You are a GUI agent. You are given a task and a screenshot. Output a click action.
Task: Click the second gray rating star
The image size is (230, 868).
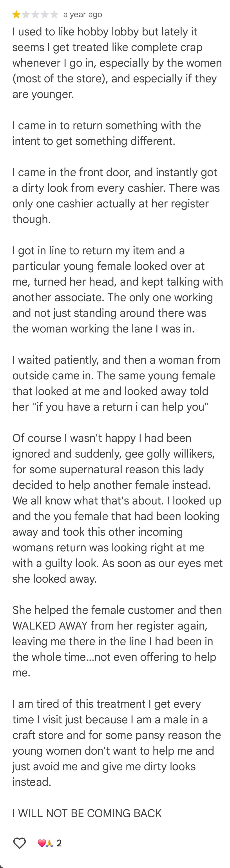pyautogui.click(x=25, y=15)
